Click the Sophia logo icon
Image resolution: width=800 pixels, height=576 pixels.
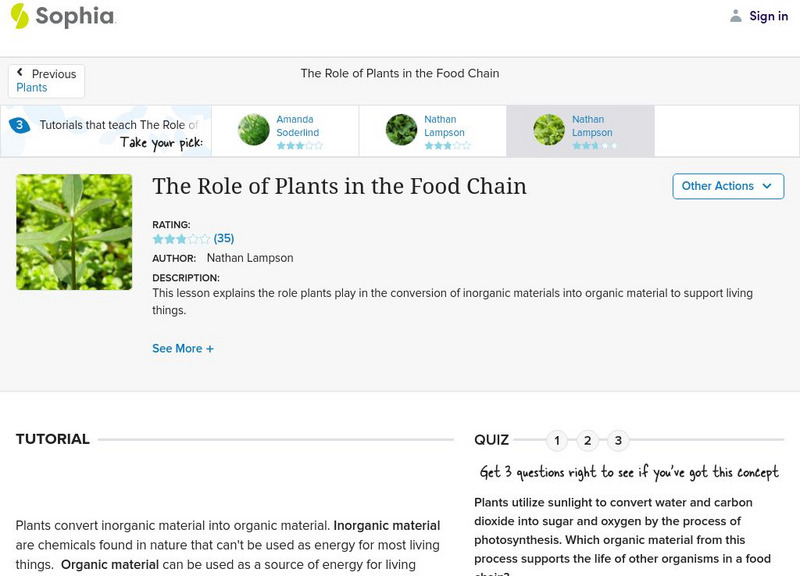tap(20, 16)
